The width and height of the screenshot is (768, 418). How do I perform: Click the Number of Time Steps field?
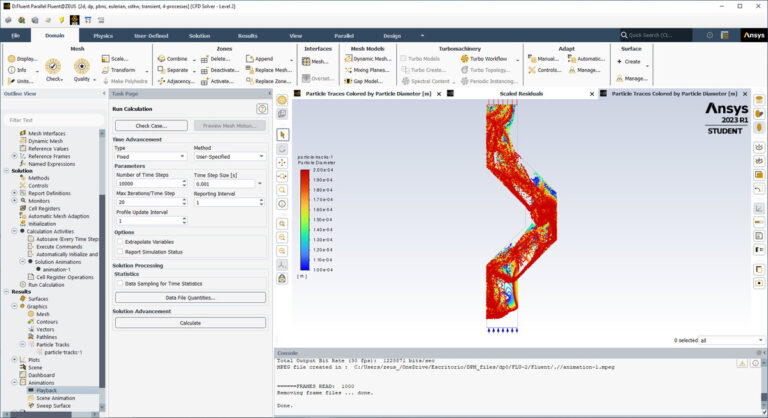(x=149, y=183)
